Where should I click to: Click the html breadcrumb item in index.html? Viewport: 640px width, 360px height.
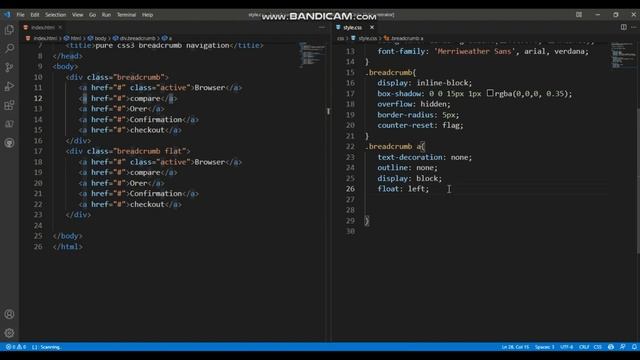pos(76,38)
